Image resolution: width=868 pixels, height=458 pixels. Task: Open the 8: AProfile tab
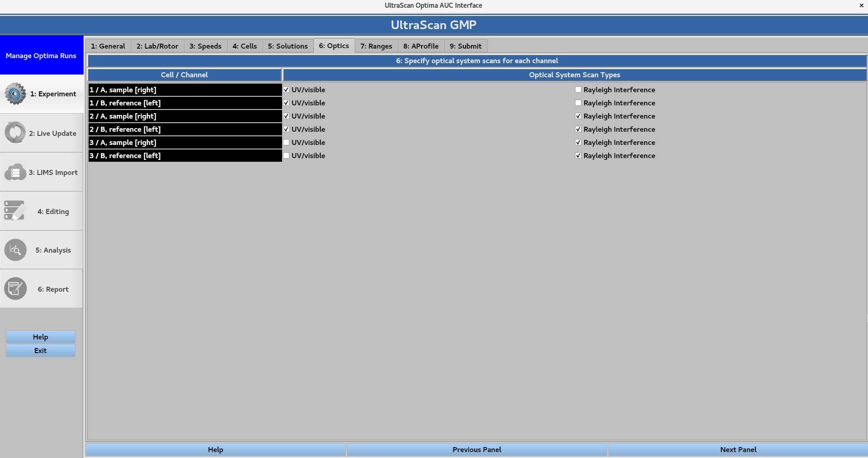[x=421, y=46]
